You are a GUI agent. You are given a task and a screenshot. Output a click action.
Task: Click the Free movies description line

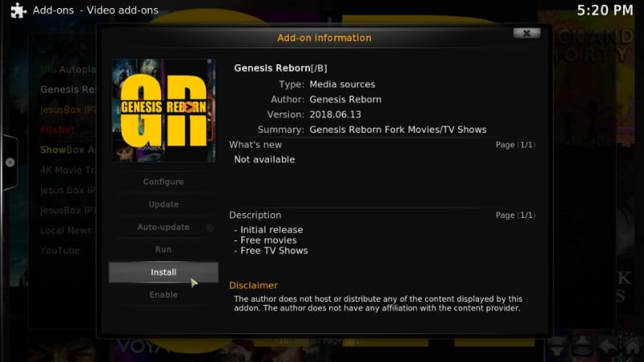(266, 240)
